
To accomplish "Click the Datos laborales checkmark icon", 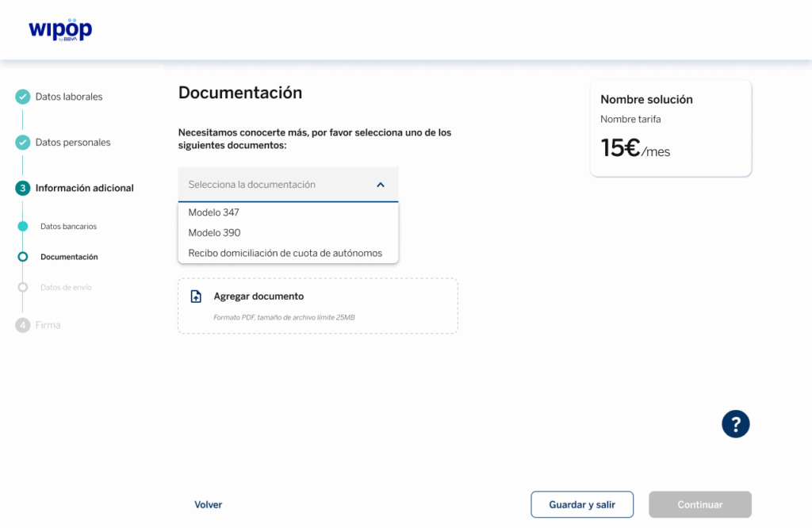I will click(x=23, y=97).
